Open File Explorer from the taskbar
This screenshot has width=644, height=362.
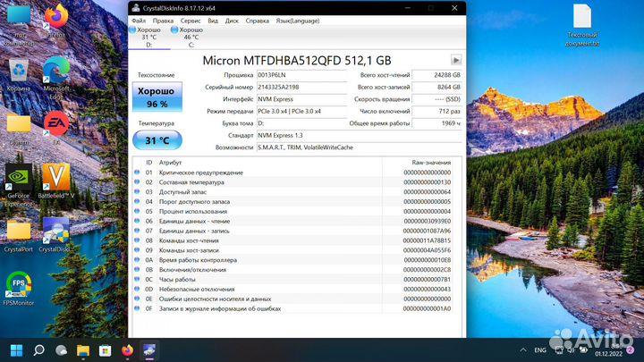pyautogui.click(x=83, y=350)
